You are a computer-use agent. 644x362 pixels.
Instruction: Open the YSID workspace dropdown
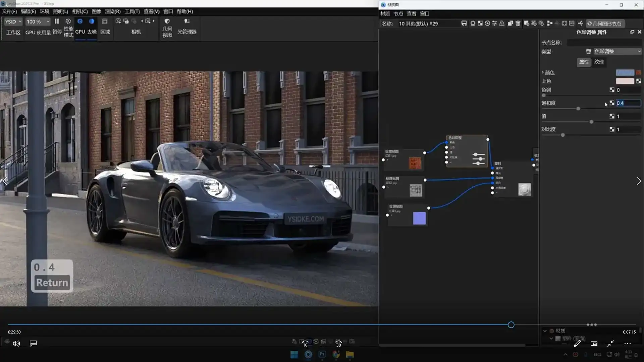pos(13,21)
